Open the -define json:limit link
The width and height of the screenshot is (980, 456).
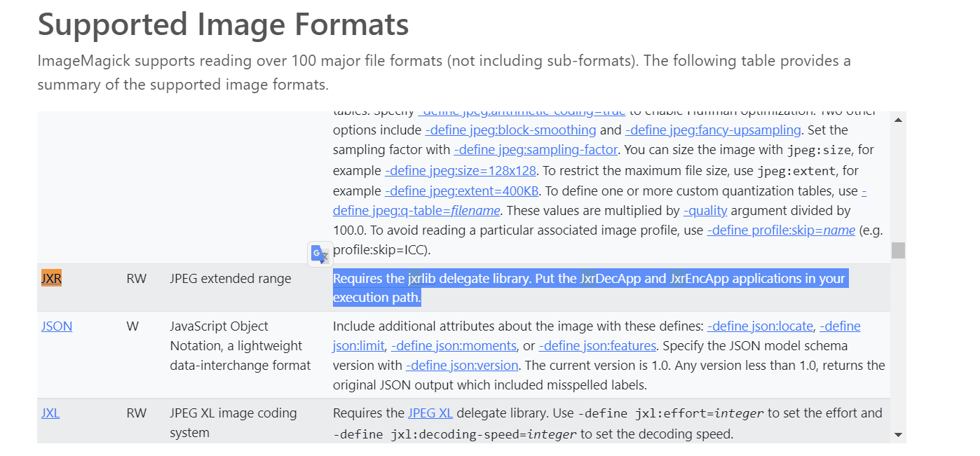358,345
